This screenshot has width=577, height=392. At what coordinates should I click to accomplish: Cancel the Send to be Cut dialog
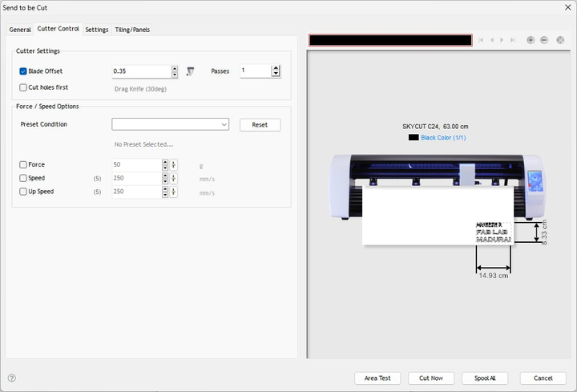click(x=543, y=378)
